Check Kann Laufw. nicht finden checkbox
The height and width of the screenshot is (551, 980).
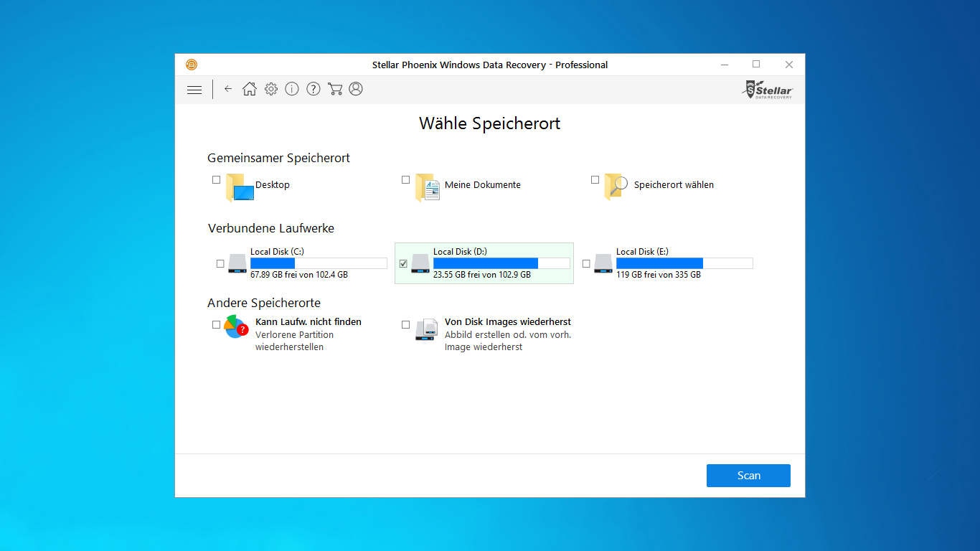tap(216, 324)
